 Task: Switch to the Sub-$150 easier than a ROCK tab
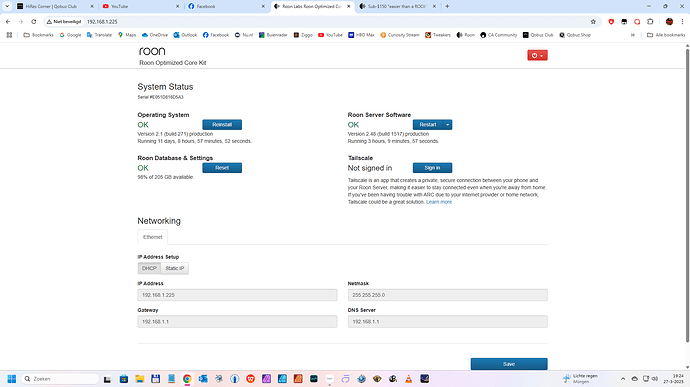point(397,7)
